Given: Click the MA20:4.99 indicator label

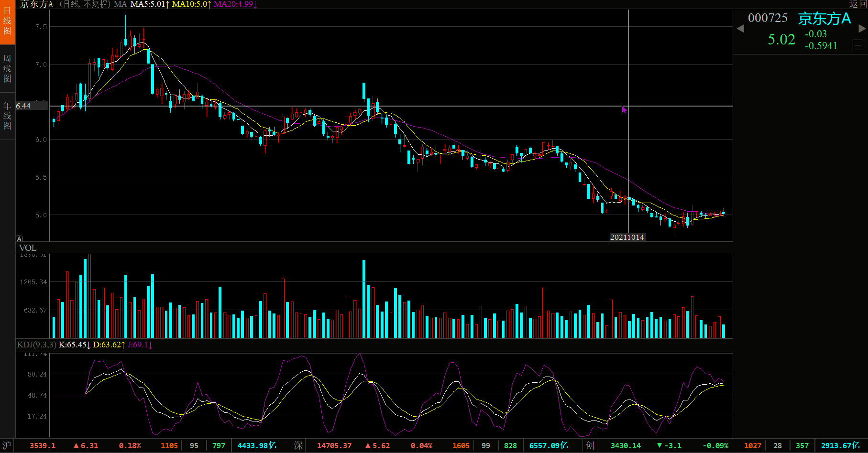Looking at the screenshot, I should coord(235,4).
